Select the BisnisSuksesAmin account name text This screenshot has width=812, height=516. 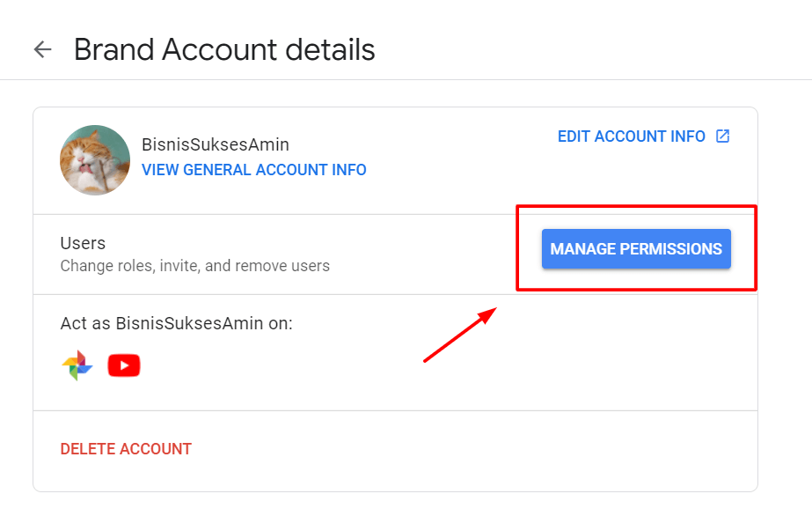click(x=216, y=144)
